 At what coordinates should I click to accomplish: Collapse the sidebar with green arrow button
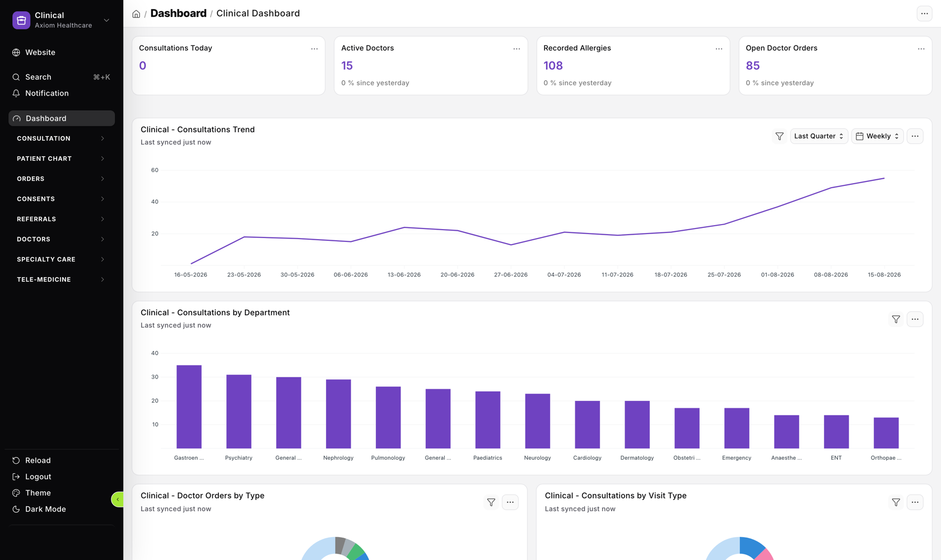pyautogui.click(x=118, y=500)
